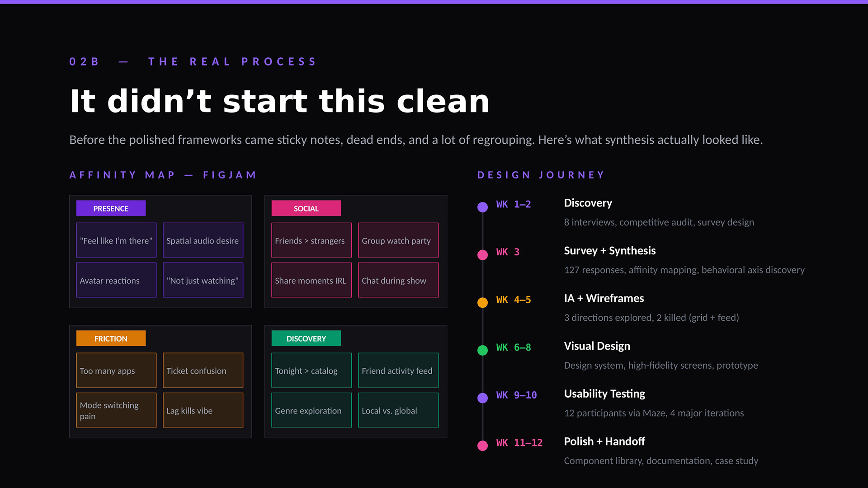Select the Genre exploration sticky note

click(311, 410)
